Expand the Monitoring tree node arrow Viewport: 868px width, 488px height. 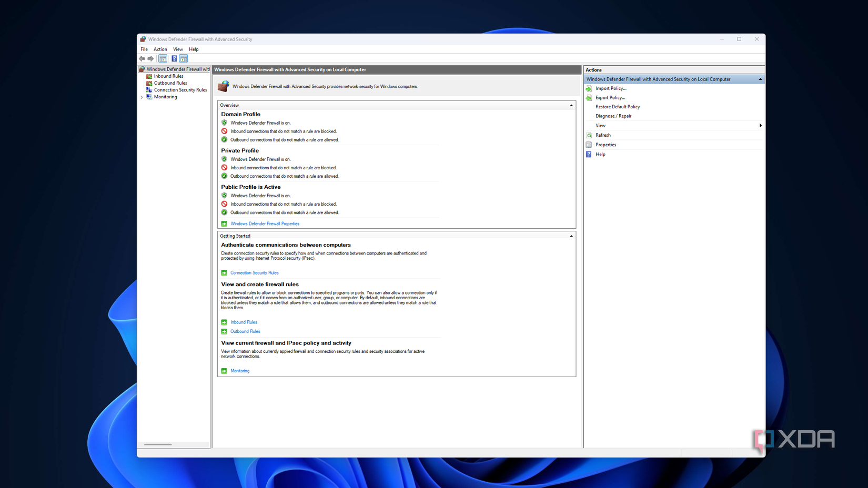click(x=142, y=97)
